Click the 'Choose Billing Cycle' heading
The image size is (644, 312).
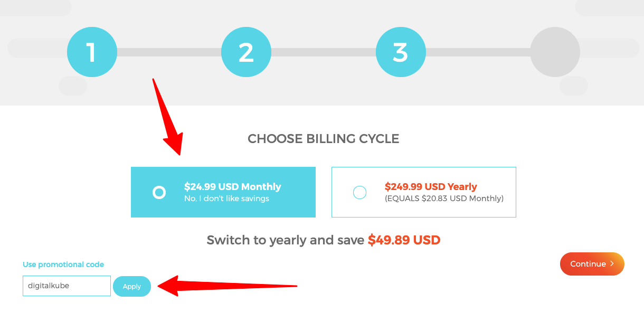coord(323,139)
